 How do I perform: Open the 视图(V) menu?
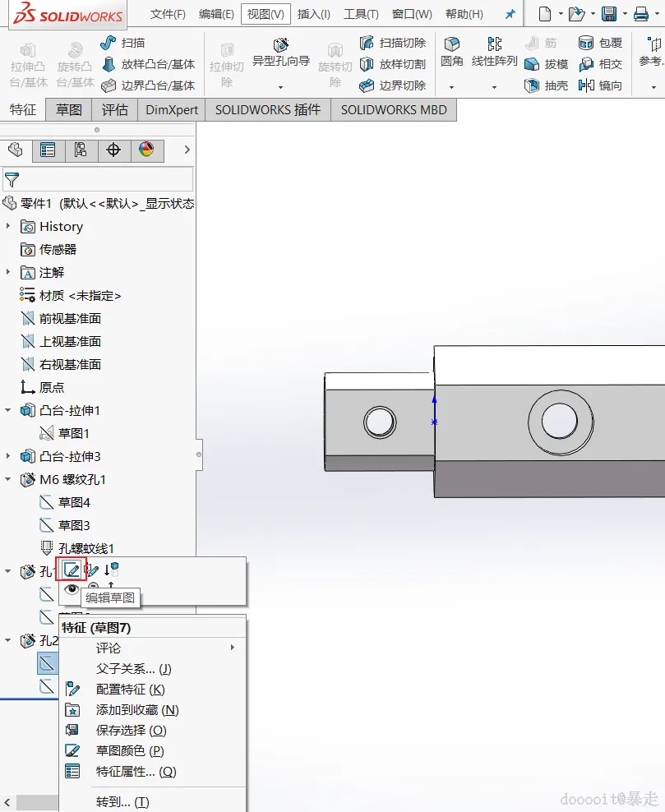pos(266,14)
